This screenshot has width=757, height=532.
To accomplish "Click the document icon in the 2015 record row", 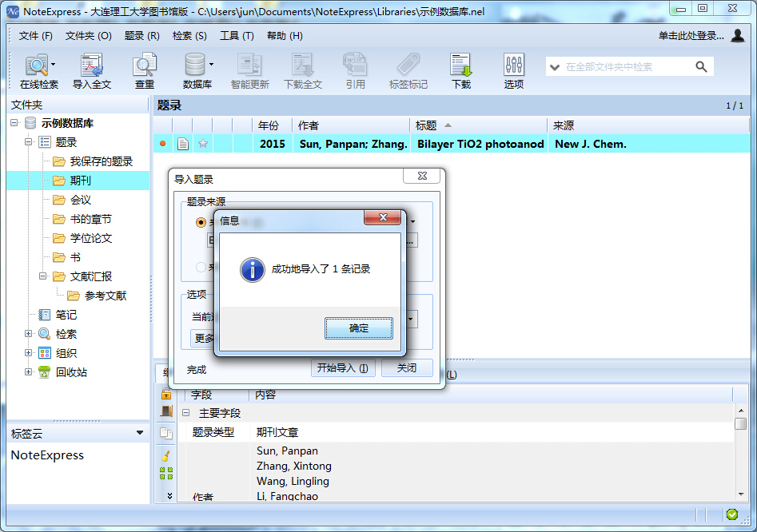I will coord(183,144).
